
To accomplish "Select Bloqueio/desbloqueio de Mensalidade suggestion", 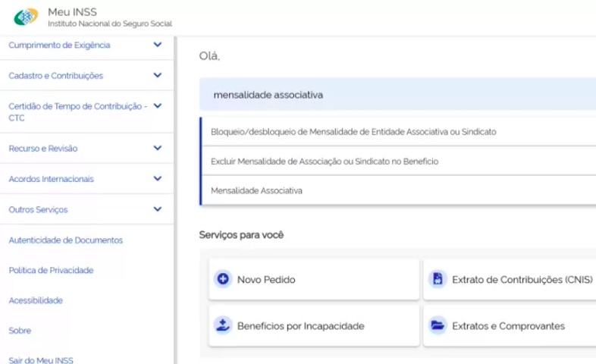I will coord(353,131).
